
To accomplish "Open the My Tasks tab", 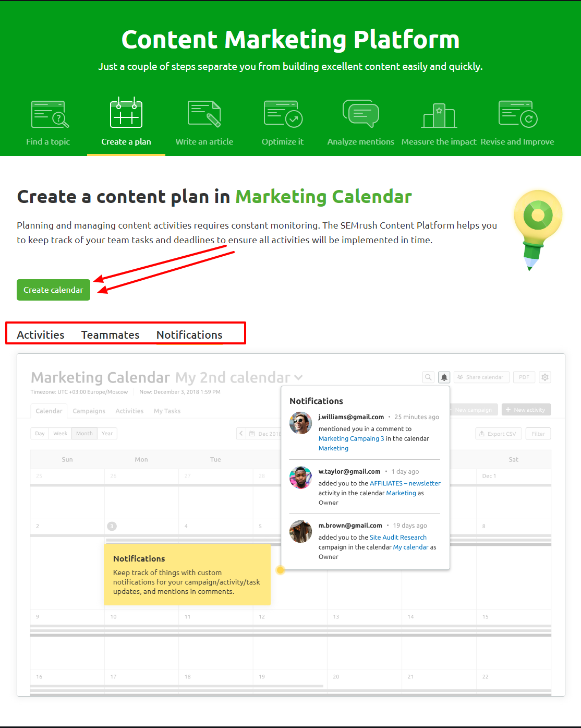I will [167, 411].
